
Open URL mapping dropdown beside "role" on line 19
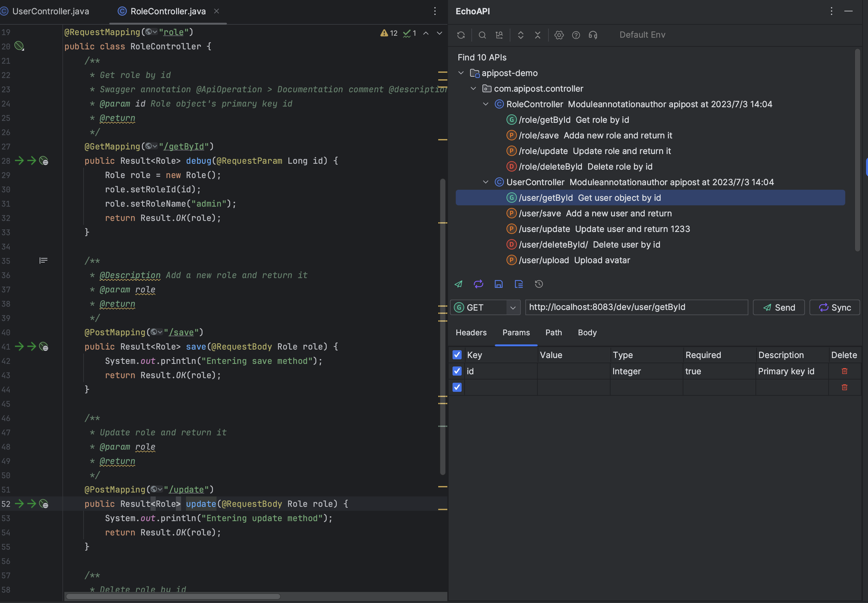151,32
